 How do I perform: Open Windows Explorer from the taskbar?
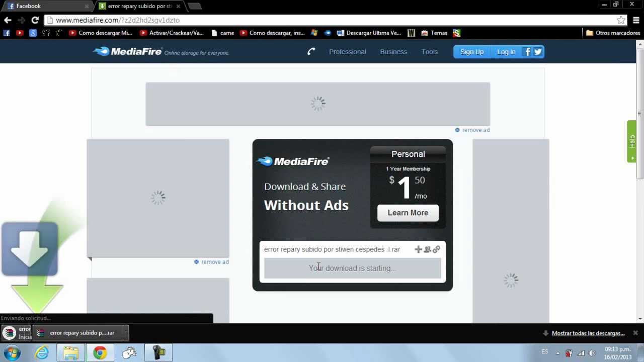(71, 353)
